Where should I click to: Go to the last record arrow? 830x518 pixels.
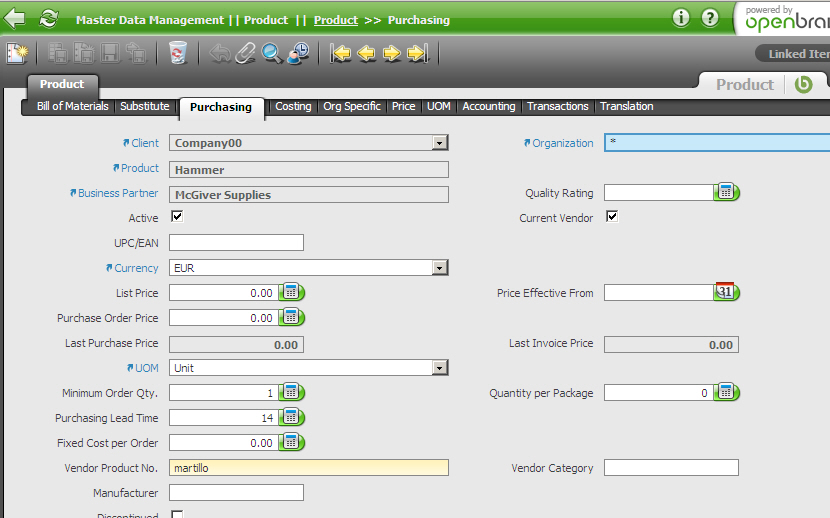(x=418, y=54)
